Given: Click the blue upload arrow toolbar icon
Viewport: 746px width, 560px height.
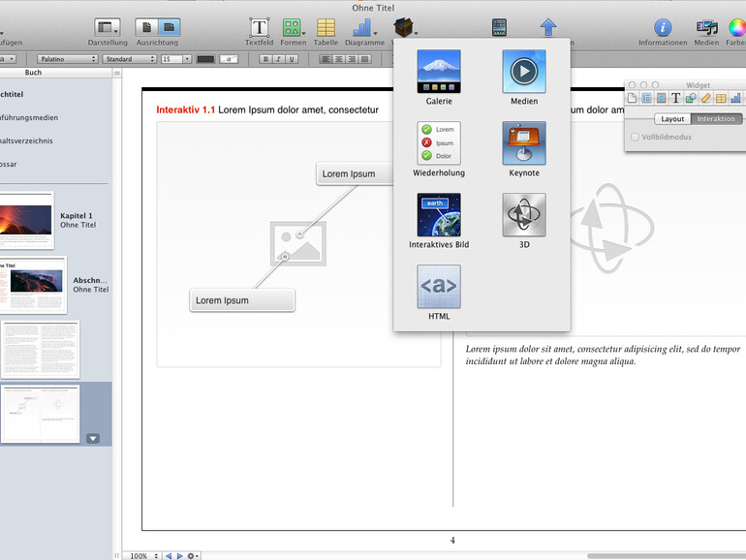Looking at the screenshot, I should tap(548, 27).
